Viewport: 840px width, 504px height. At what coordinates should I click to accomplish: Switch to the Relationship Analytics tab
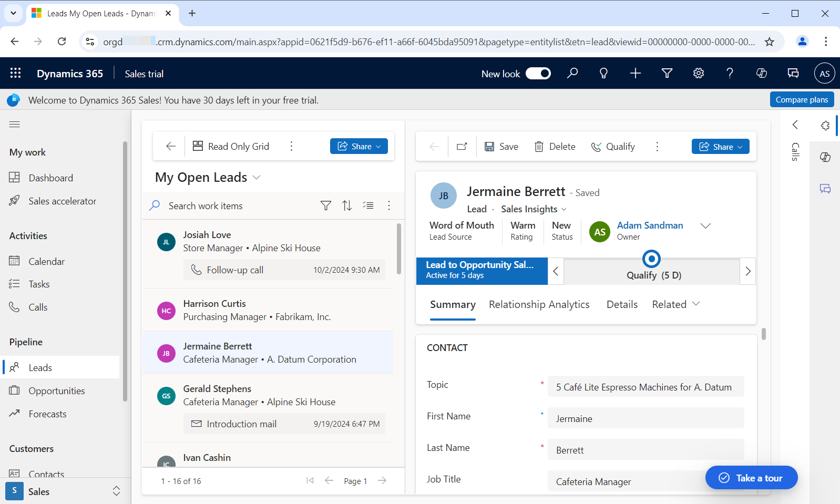[x=539, y=304]
